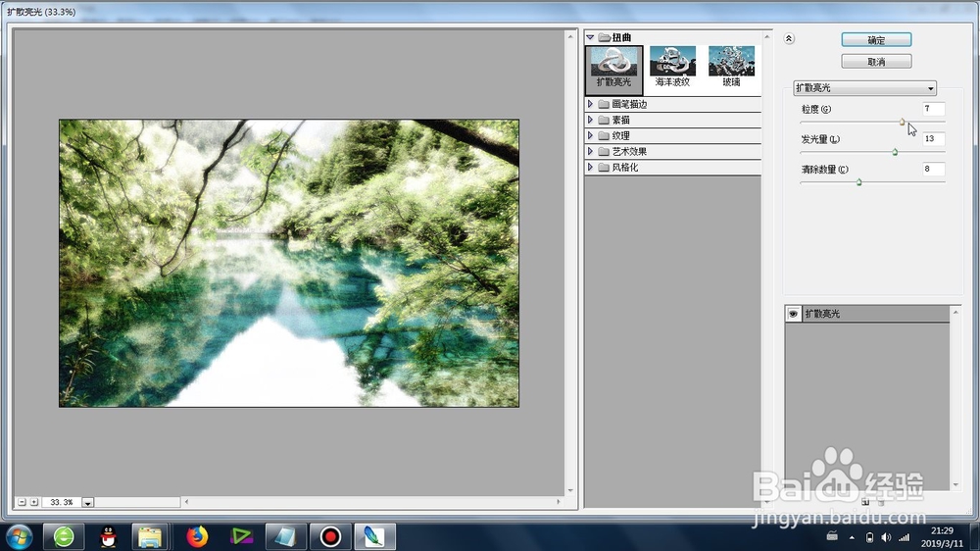Image resolution: width=980 pixels, height=551 pixels.
Task: Expand the 艺术效果 filter folder
Action: coord(590,151)
